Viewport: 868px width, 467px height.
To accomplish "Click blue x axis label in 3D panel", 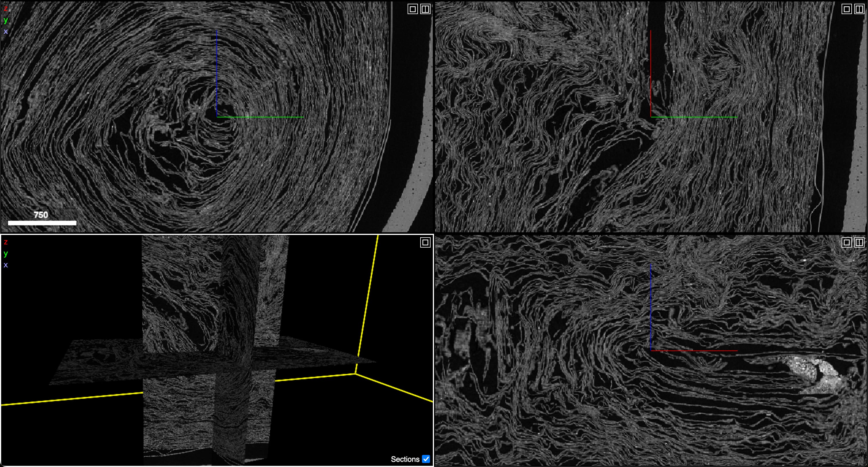I will [6, 265].
